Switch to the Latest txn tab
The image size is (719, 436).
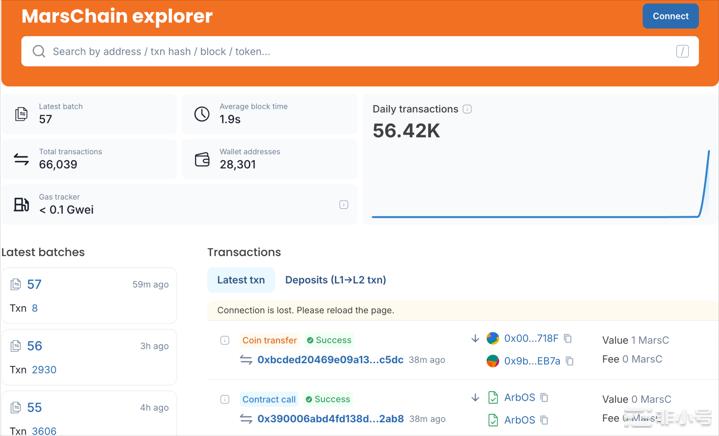point(240,280)
